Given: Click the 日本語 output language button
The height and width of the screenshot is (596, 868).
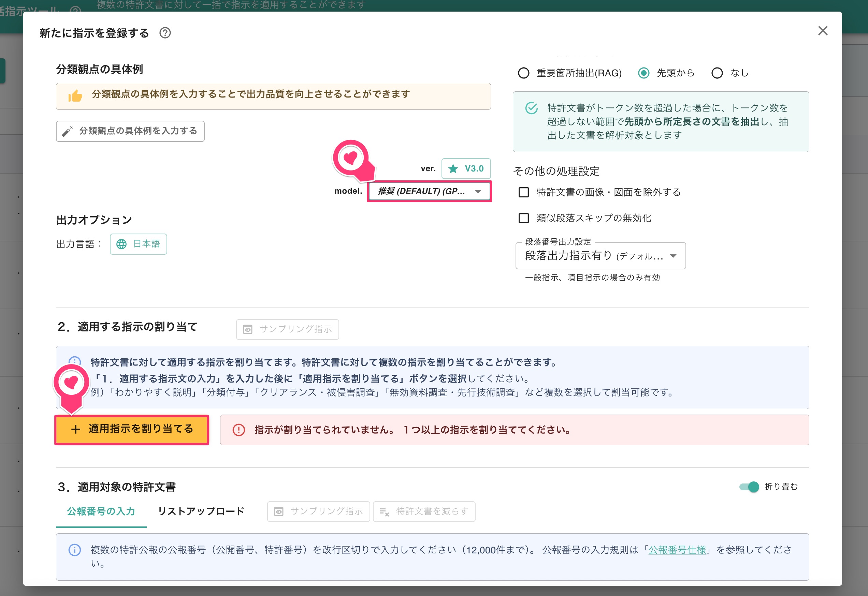Looking at the screenshot, I should [138, 244].
